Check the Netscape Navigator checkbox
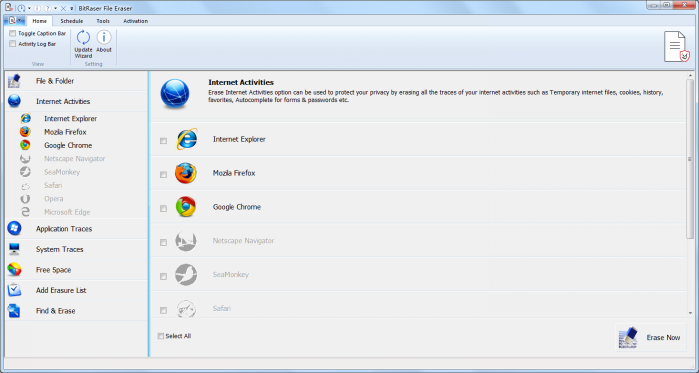 click(163, 242)
